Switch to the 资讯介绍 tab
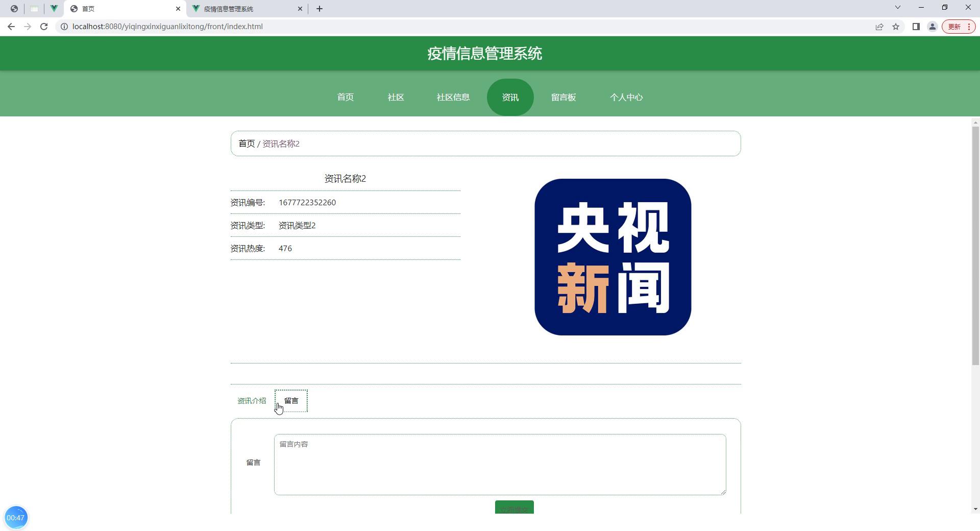This screenshot has width=980, height=531. 252,401
